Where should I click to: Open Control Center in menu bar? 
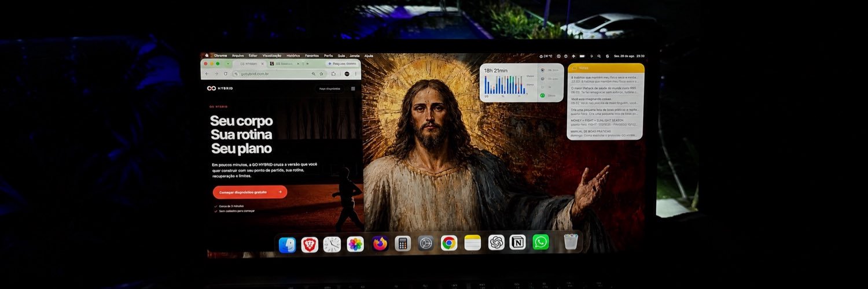click(x=607, y=56)
